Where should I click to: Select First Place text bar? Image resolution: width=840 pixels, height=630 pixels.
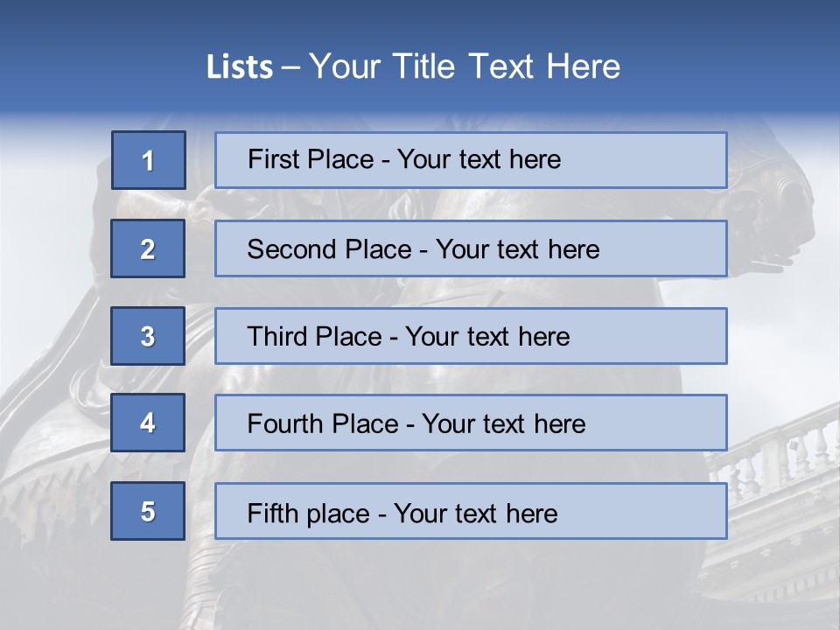(x=471, y=160)
